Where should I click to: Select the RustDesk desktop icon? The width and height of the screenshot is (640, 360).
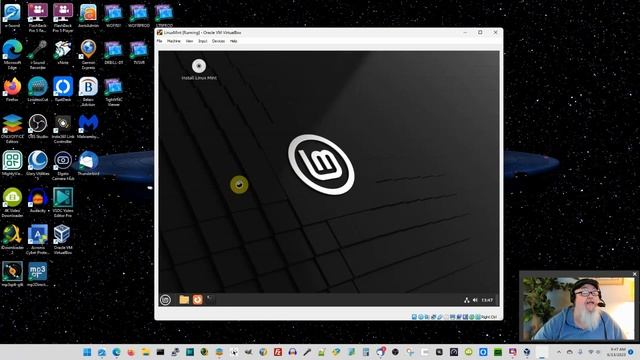[x=63, y=90]
